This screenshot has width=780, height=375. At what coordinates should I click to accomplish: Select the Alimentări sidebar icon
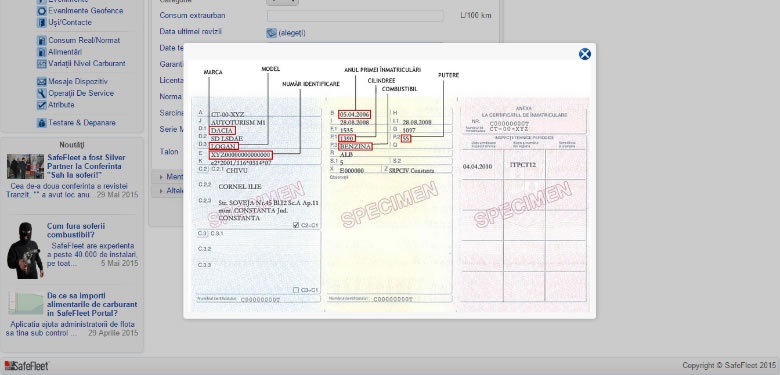(x=42, y=52)
